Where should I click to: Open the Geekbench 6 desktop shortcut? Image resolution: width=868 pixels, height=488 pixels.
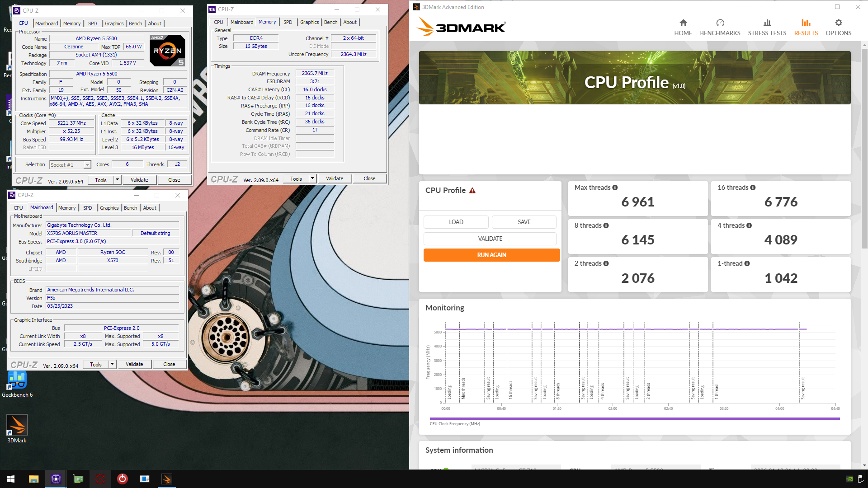pyautogui.click(x=17, y=385)
